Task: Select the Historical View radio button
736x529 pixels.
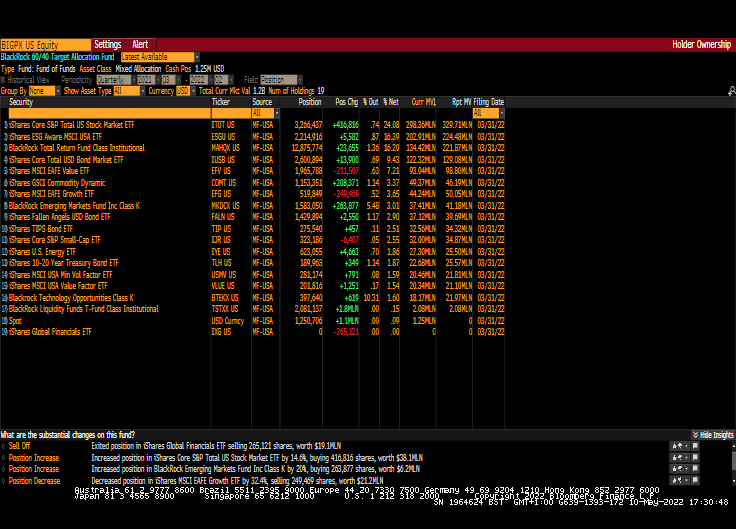Action: point(4,79)
